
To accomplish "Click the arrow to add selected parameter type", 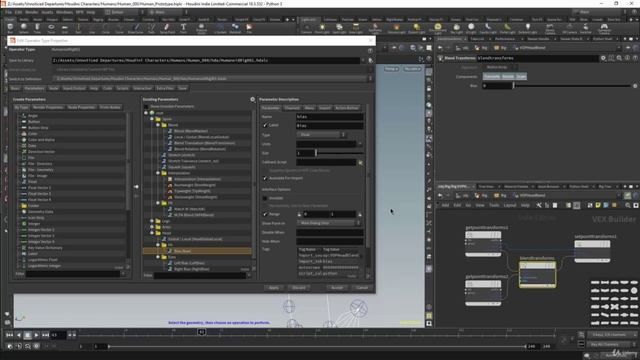I will tap(136, 187).
